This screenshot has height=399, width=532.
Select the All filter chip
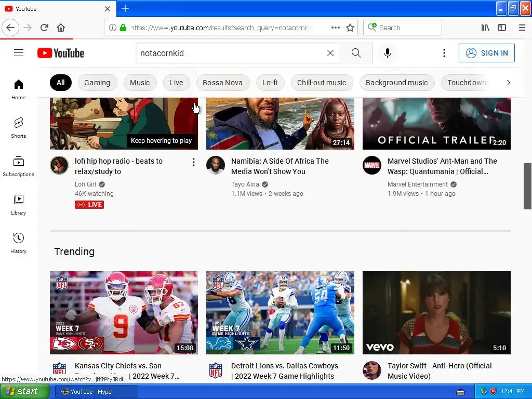(61, 83)
